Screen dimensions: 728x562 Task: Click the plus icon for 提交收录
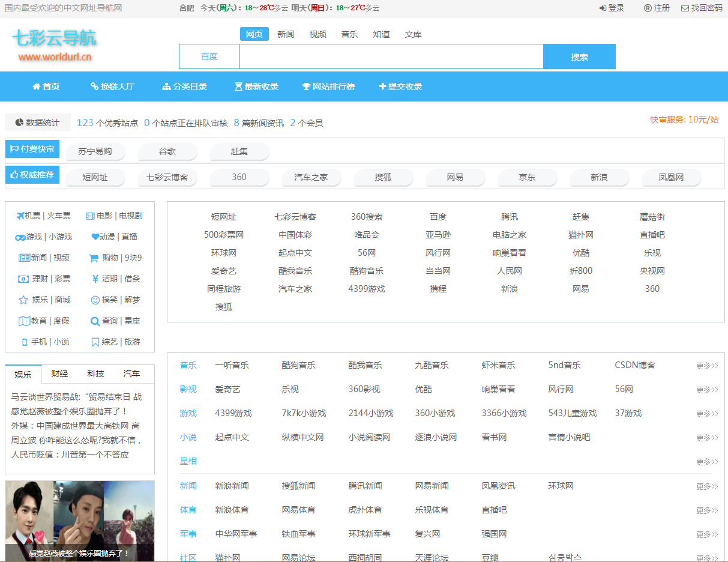click(x=382, y=86)
